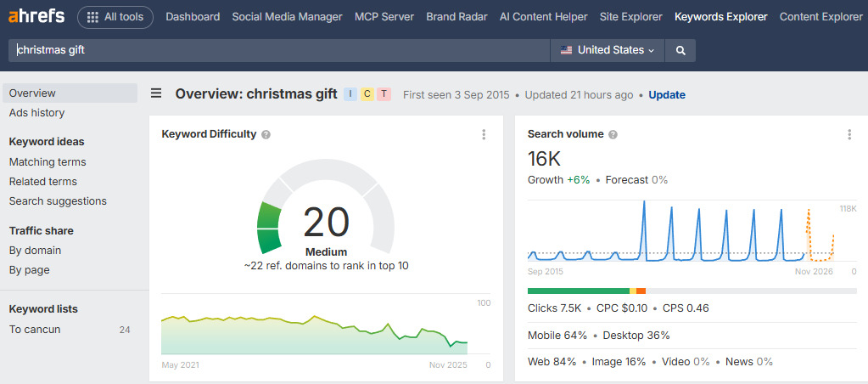
Task: Go to the Dashboard page
Action: point(193,17)
